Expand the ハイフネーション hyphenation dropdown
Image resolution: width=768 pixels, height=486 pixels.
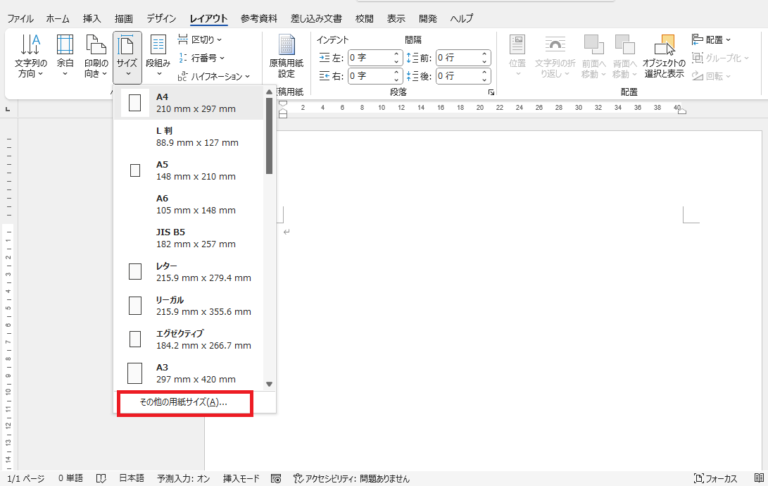pos(214,76)
